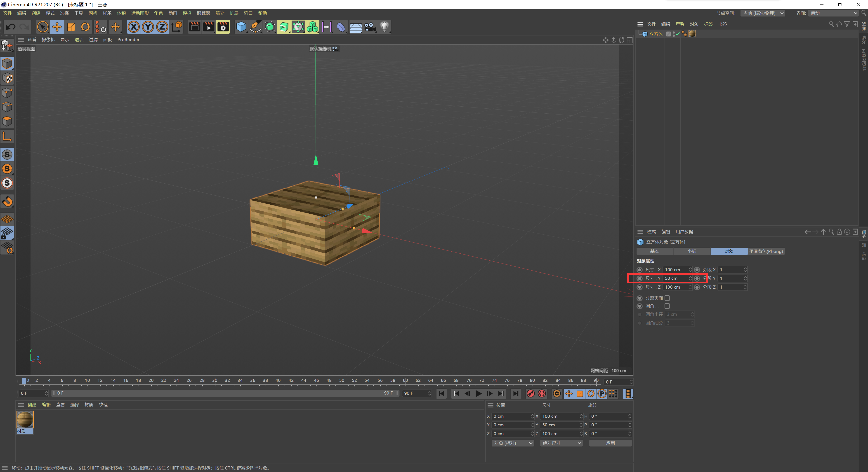
Task: Click 标签 in the object manager menu
Action: [708, 24]
